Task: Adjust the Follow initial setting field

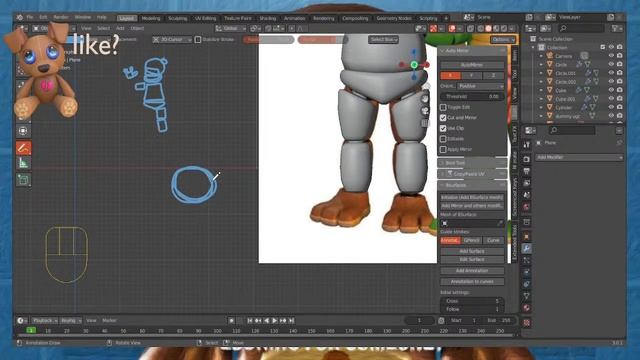Action: click(472, 309)
